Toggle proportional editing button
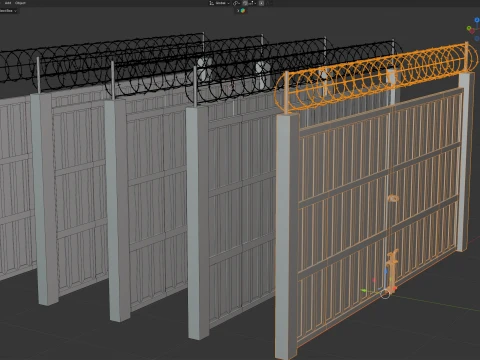This screenshot has height=360, width=480. tap(261, 3)
